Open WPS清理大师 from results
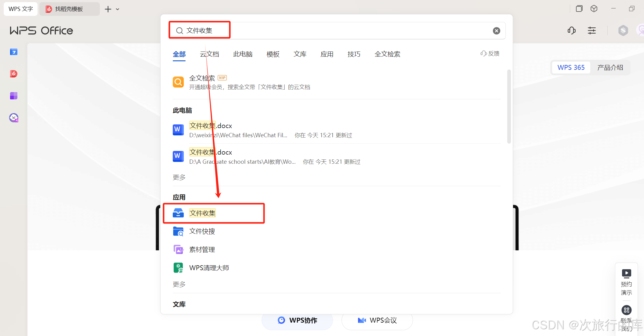Image resolution: width=644 pixels, height=336 pixels. click(209, 268)
